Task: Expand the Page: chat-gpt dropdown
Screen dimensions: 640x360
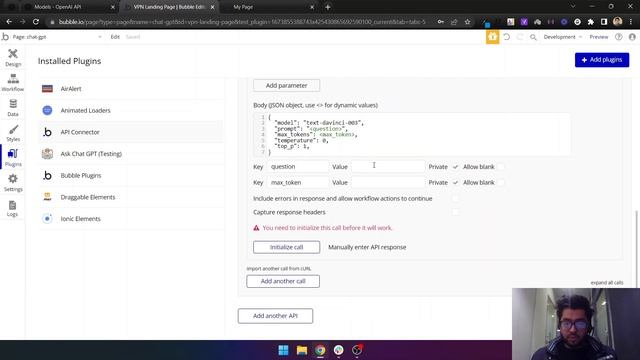Action: point(57,37)
